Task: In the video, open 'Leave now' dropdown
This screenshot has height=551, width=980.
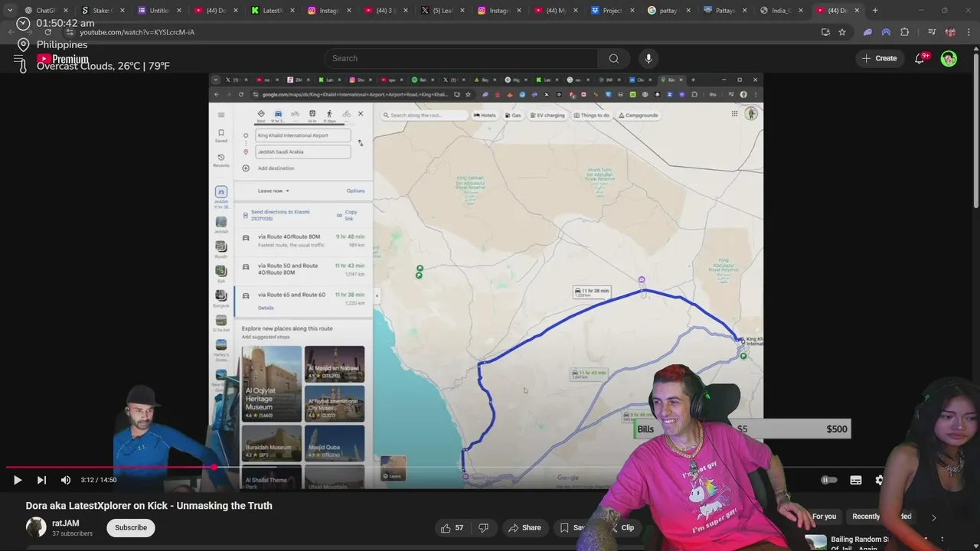Action: tap(273, 191)
